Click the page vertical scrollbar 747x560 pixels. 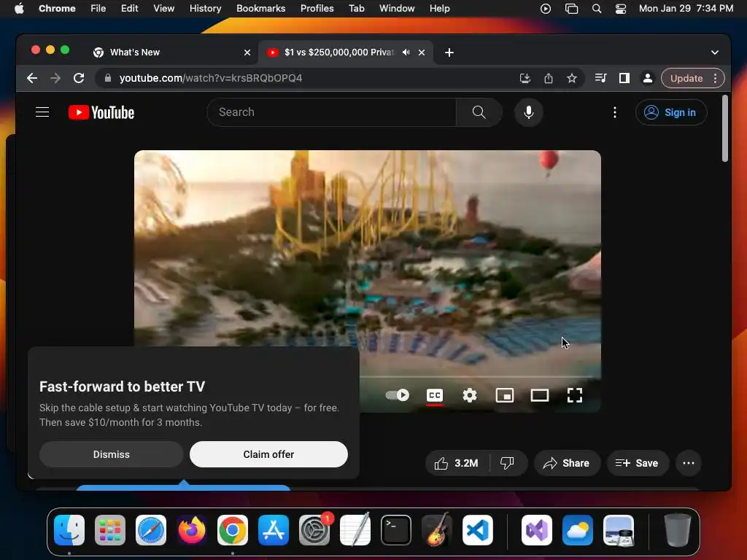(x=724, y=128)
